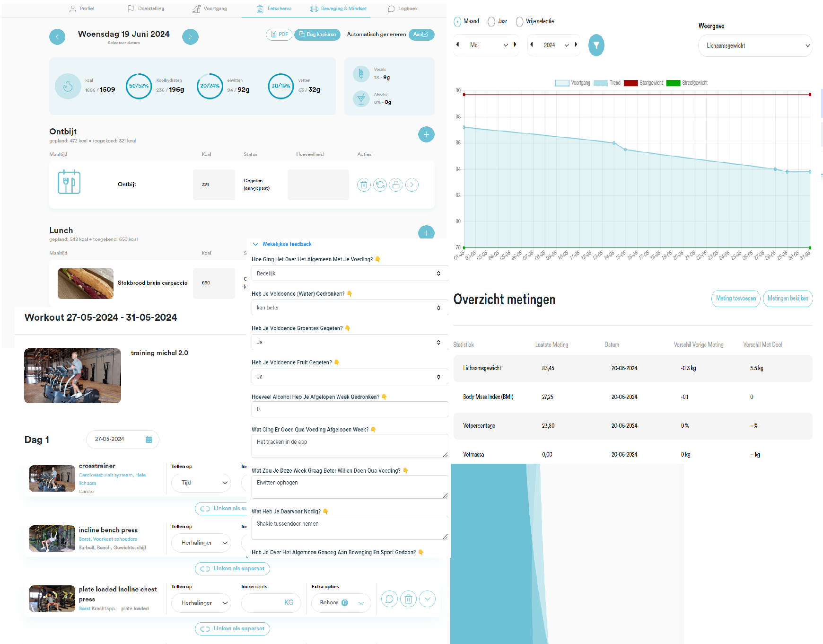Select the Jaar radio option

coord(491,22)
